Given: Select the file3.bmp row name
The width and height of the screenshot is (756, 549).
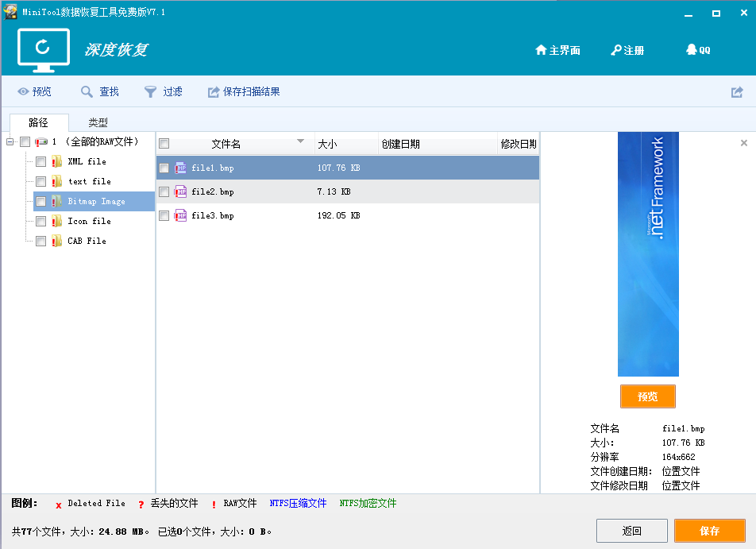Looking at the screenshot, I should 213,215.
